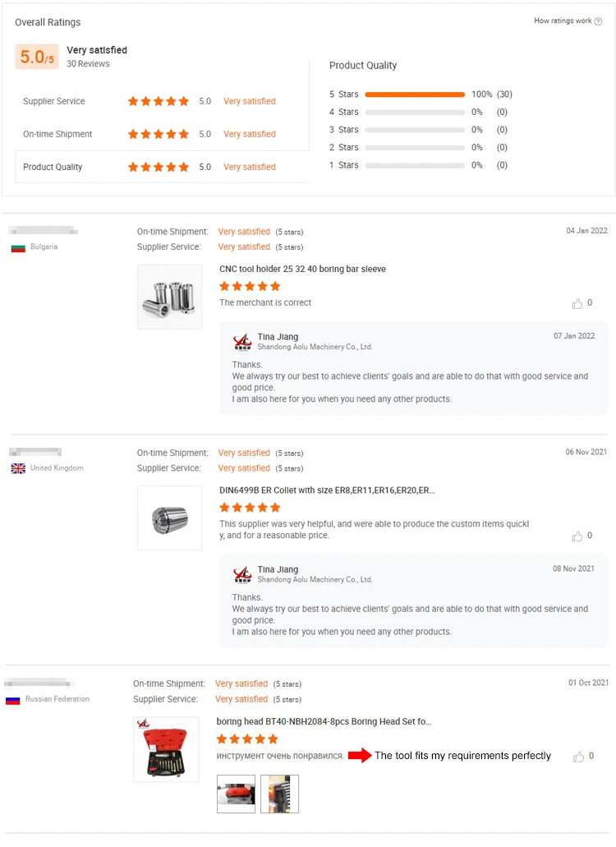Click thumbs-up on the Russian Federation review

click(579, 757)
